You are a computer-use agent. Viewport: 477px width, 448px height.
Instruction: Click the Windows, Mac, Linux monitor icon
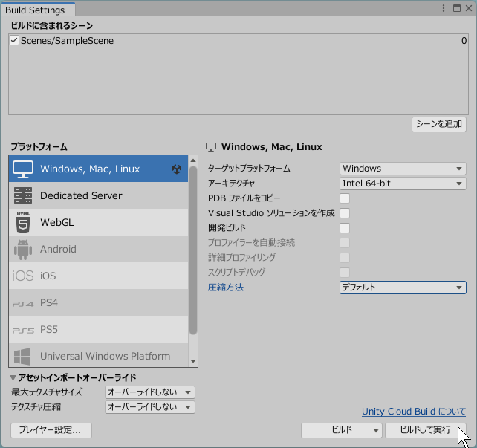(23, 169)
